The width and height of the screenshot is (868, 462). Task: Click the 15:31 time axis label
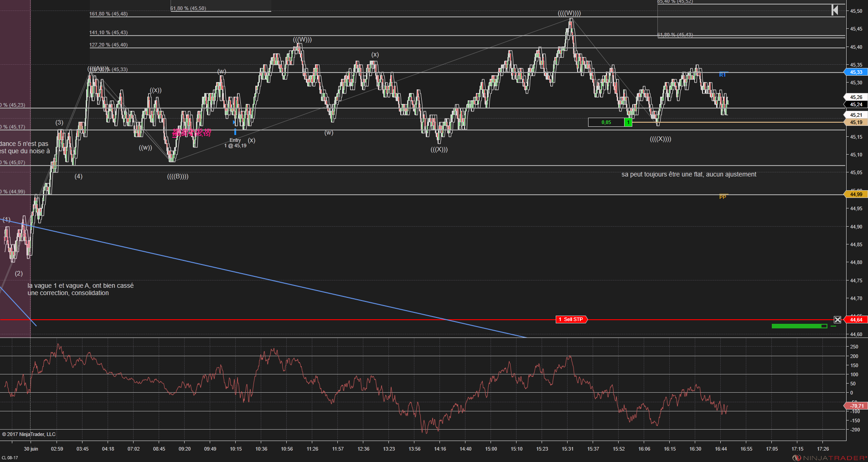[568, 449]
